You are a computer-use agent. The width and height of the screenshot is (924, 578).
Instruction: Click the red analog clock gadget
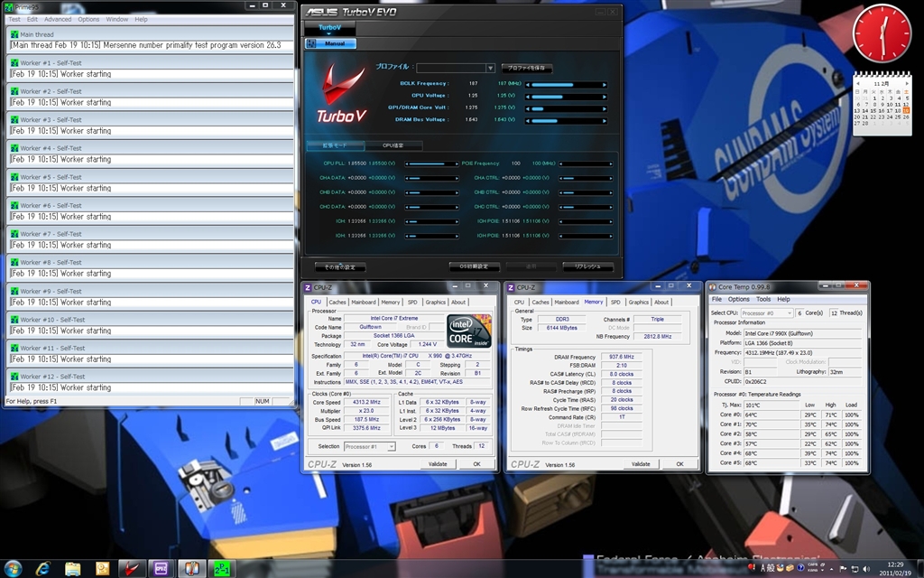pos(882,34)
